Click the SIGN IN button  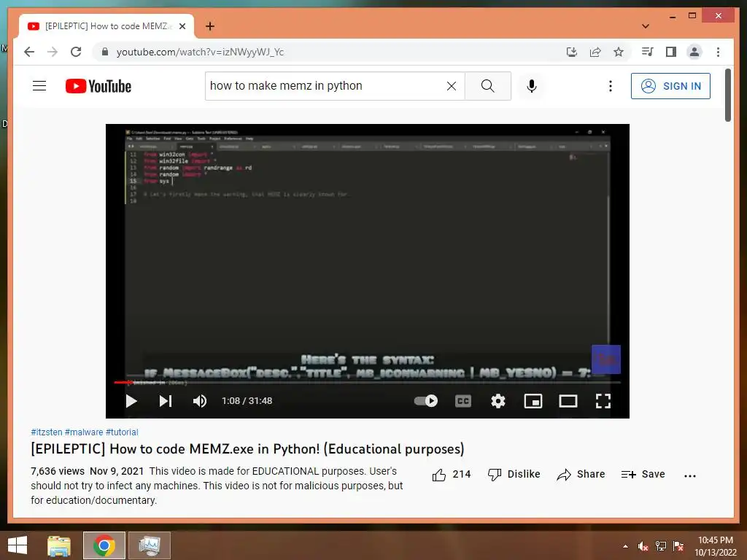pyautogui.click(x=670, y=86)
